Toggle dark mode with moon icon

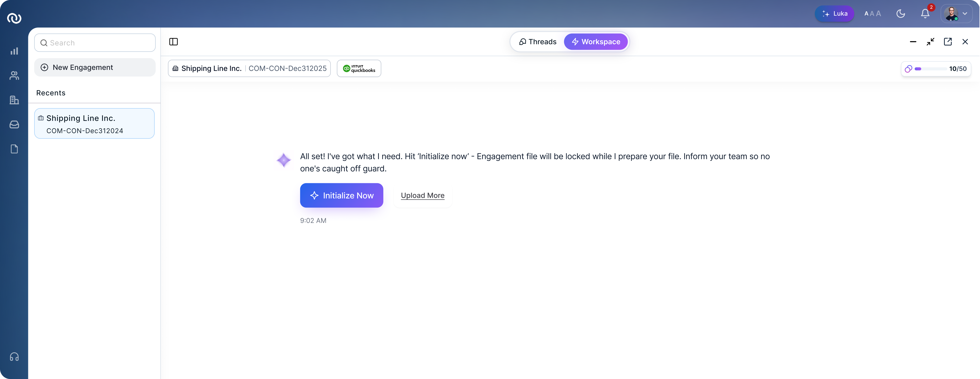click(901, 14)
